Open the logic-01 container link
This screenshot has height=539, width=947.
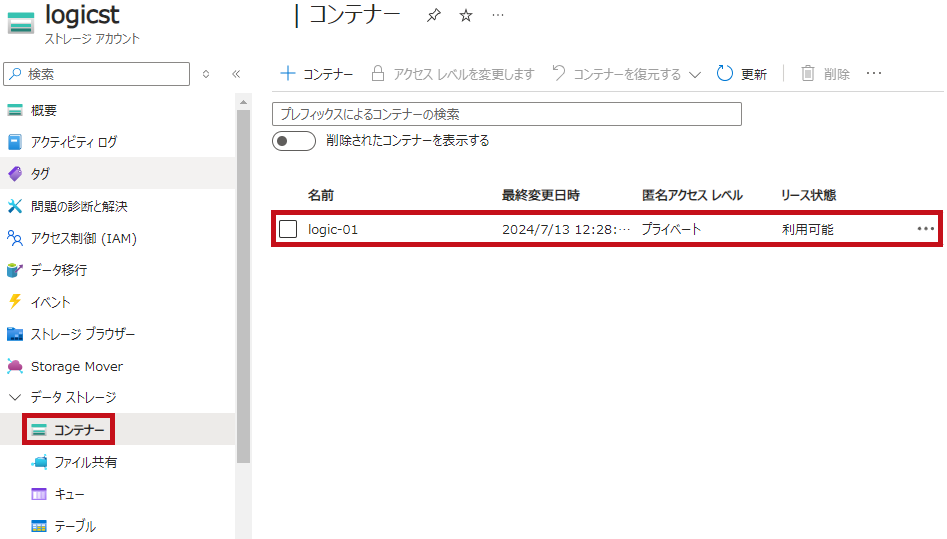pyautogui.click(x=333, y=229)
